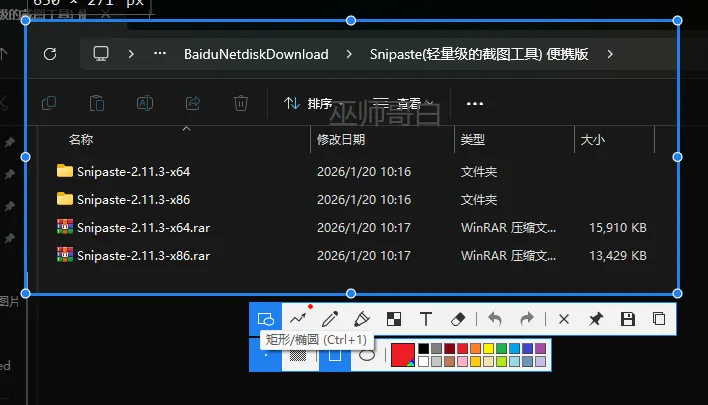Click the Explorer delete trash icon
708x405 pixels.
241,103
